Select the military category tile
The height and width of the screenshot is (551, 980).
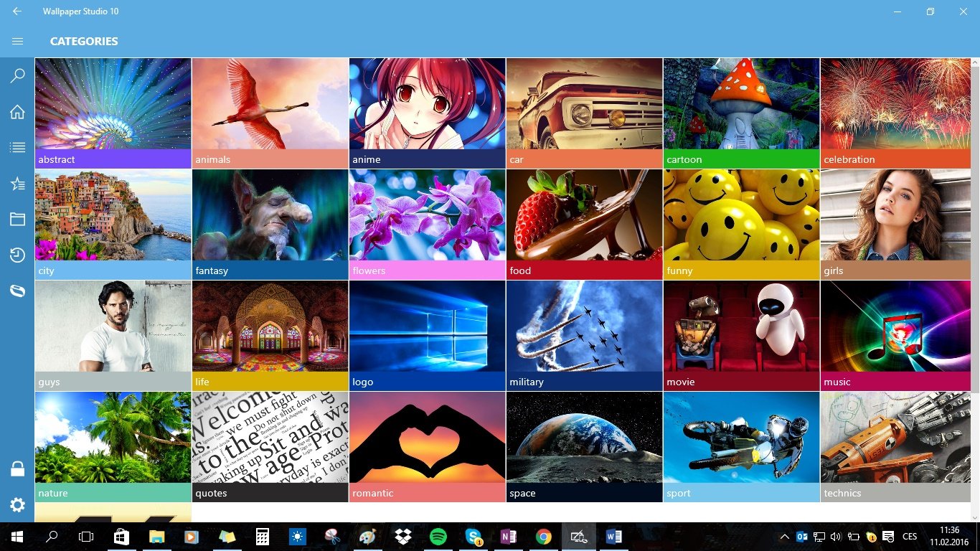585,336
